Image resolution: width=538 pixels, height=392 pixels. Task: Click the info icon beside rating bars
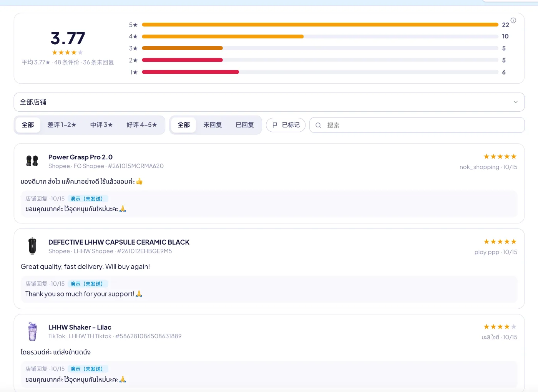[x=513, y=20]
